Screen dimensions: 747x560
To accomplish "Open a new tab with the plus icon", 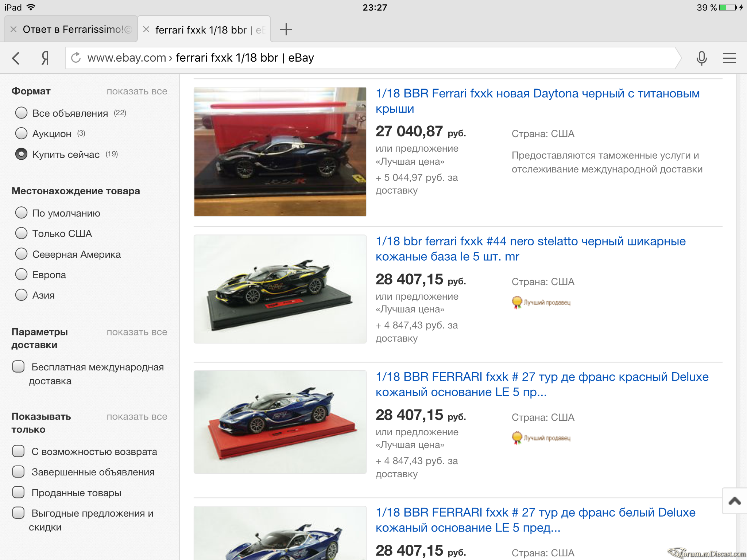I will click(x=286, y=30).
